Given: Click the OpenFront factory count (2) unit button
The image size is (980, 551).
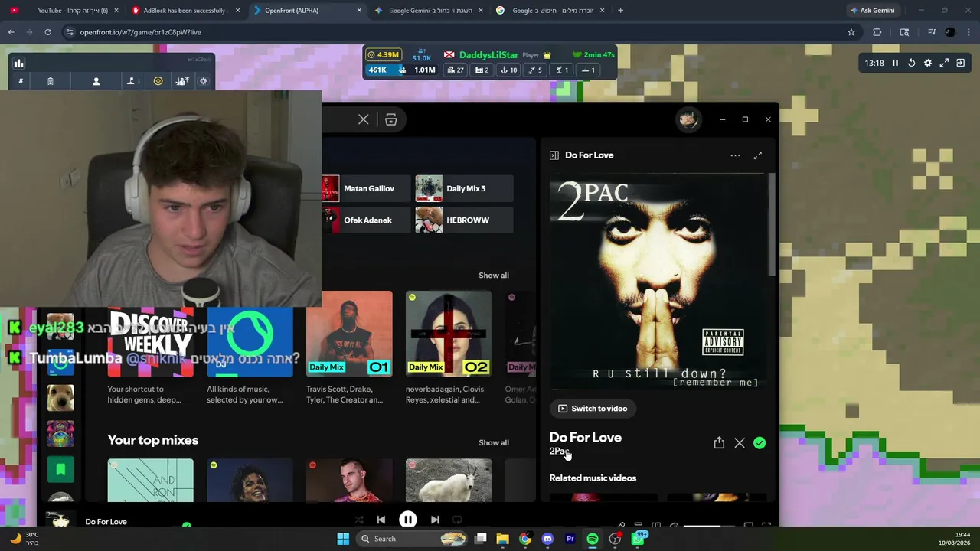Looking at the screenshot, I should pyautogui.click(x=482, y=70).
